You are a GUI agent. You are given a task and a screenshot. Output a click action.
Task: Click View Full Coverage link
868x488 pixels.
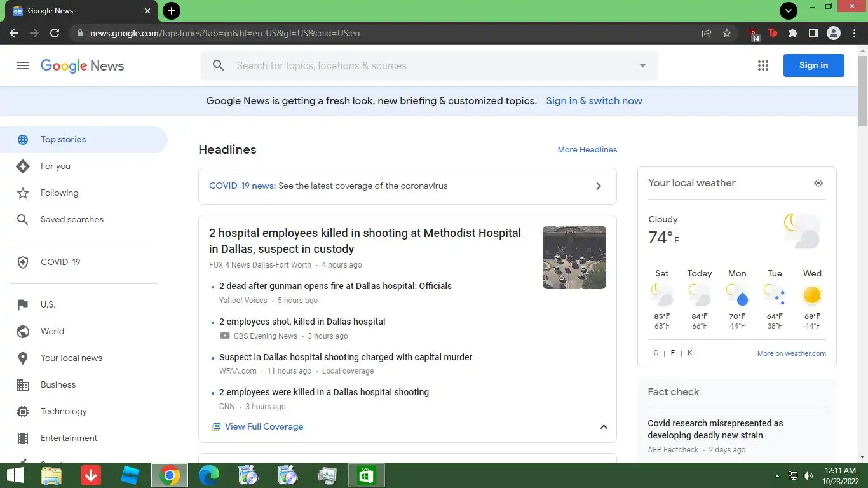[264, 427]
